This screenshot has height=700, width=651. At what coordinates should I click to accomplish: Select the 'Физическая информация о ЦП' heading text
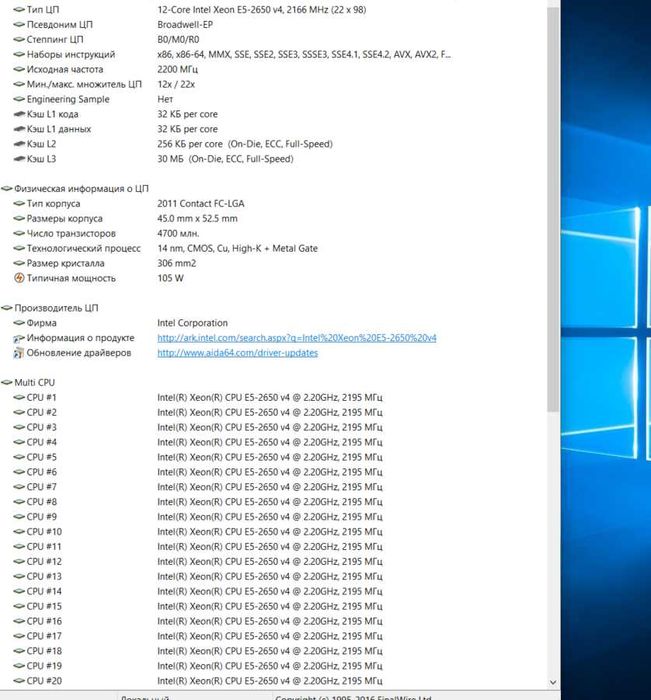coord(81,188)
